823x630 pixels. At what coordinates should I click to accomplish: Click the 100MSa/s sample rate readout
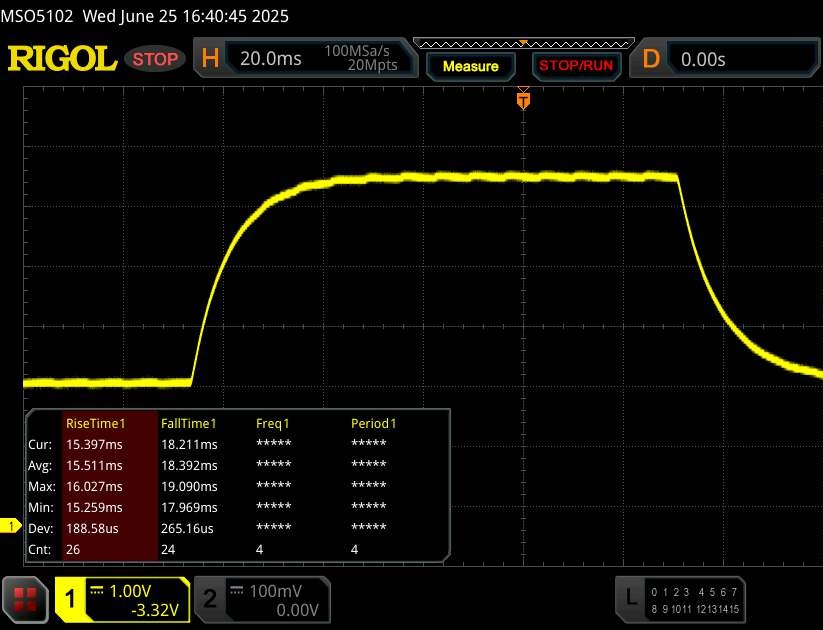coord(357,51)
